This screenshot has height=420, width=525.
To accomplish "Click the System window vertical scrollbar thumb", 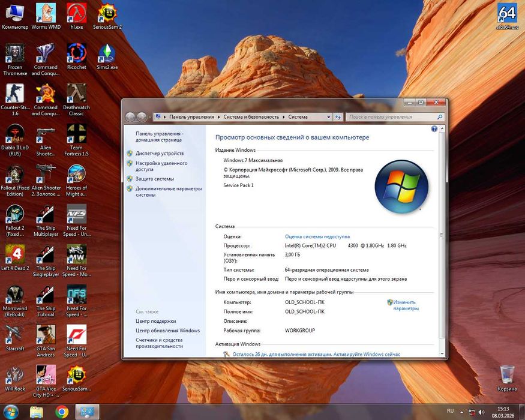I will click(442, 235).
